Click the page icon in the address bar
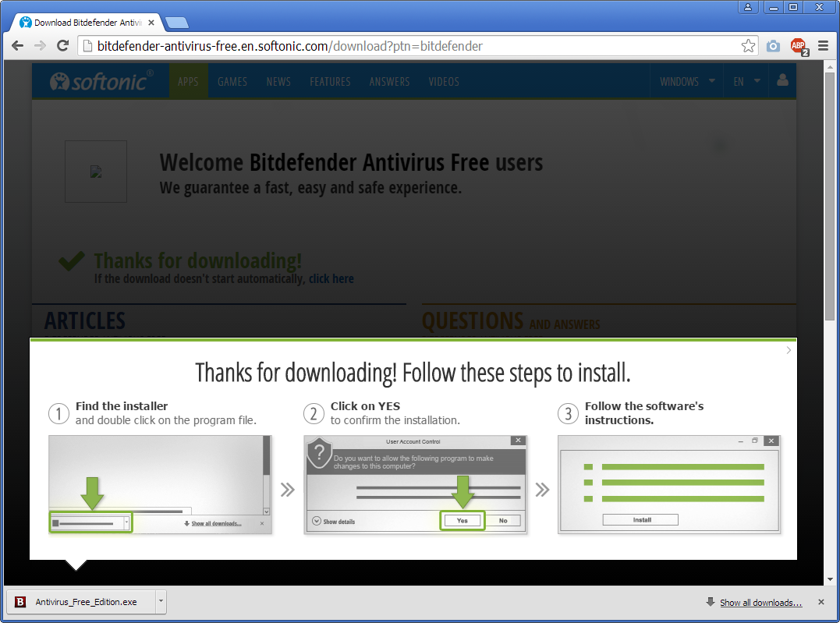The height and width of the screenshot is (623, 840). [x=87, y=46]
